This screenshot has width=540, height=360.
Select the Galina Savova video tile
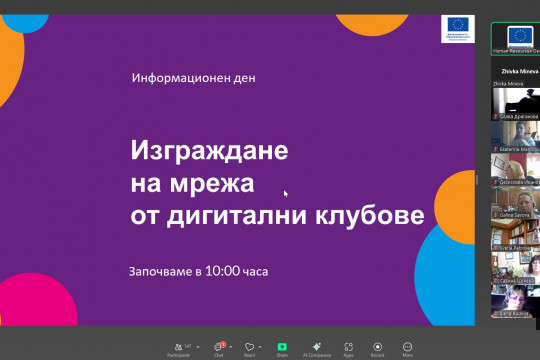[516, 203]
